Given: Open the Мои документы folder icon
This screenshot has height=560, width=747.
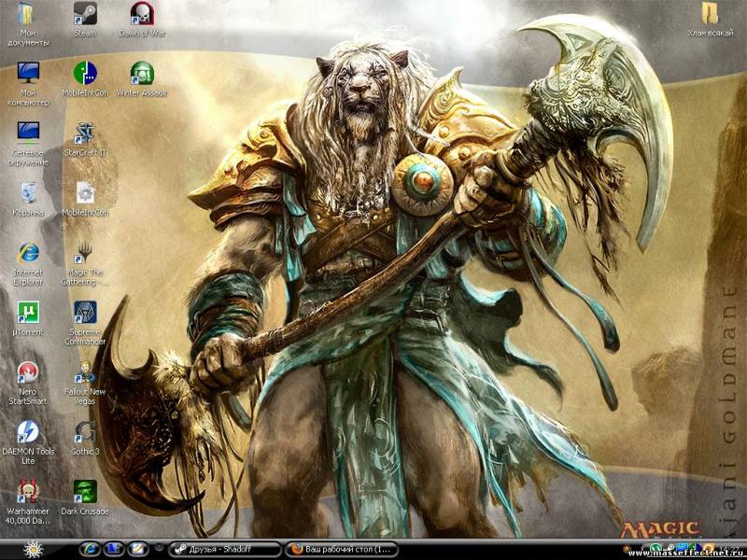Looking at the screenshot, I should (28, 14).
